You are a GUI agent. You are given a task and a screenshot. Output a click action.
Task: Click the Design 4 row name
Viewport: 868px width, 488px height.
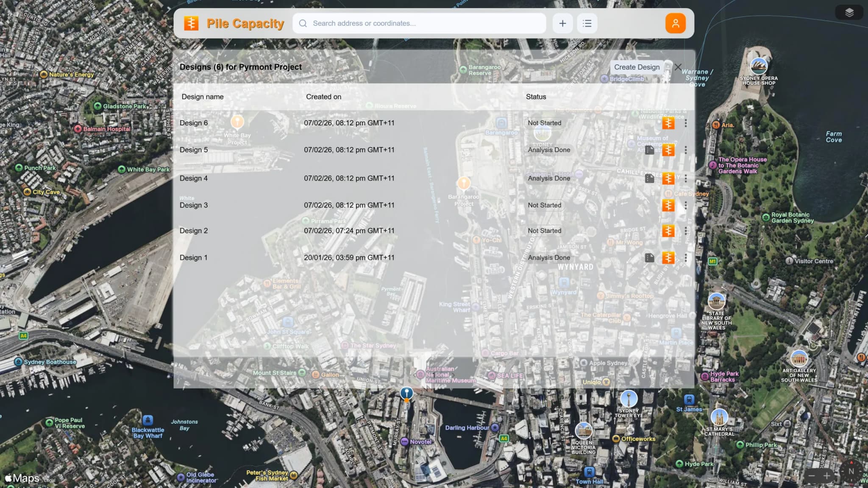194,178
